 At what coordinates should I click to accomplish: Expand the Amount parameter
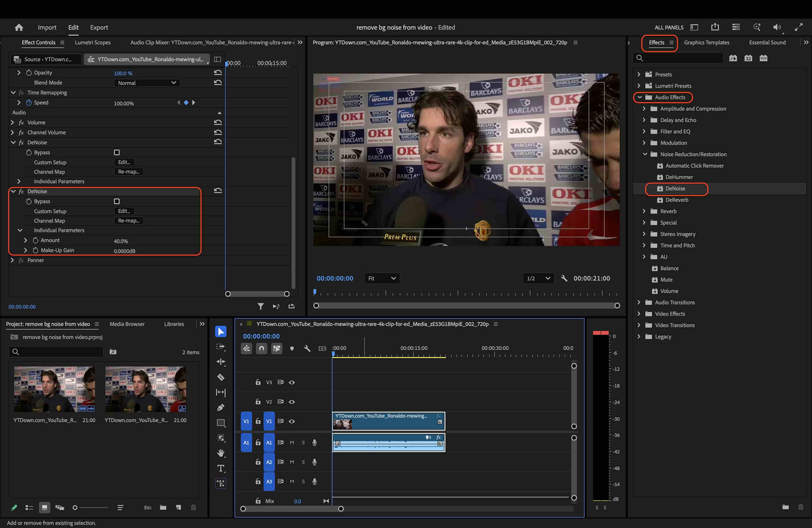(26, 240)
